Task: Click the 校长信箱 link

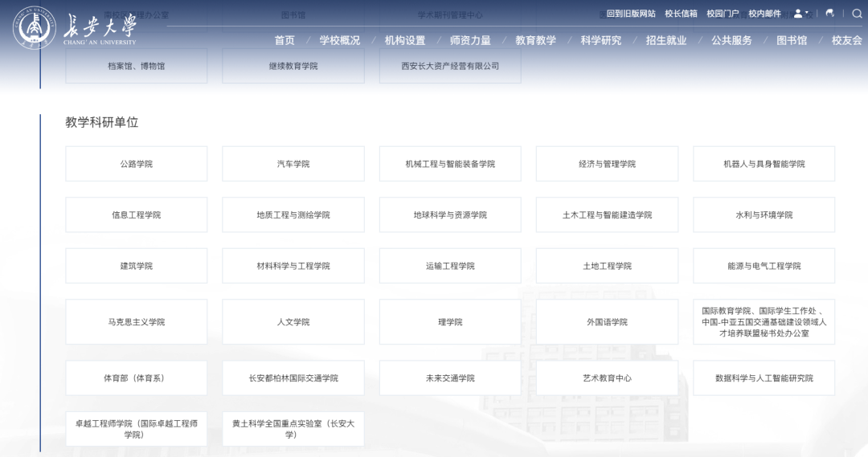Action: point(681,14)
